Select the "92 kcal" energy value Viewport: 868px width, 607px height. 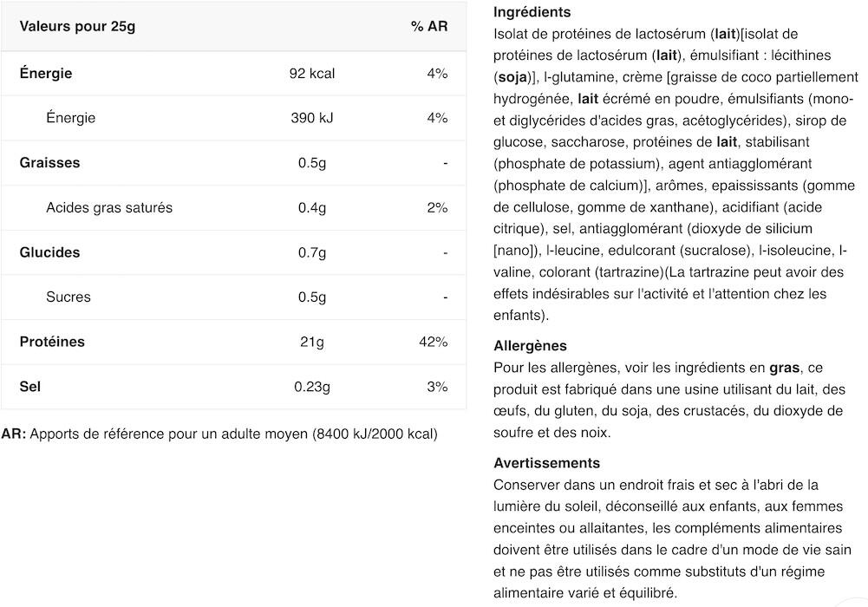coord(312,74)
